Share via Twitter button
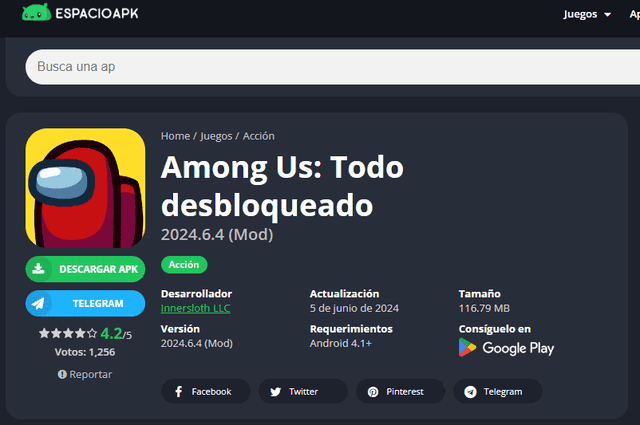Screen dimensions: 640x425 click(x=303, y=392)
